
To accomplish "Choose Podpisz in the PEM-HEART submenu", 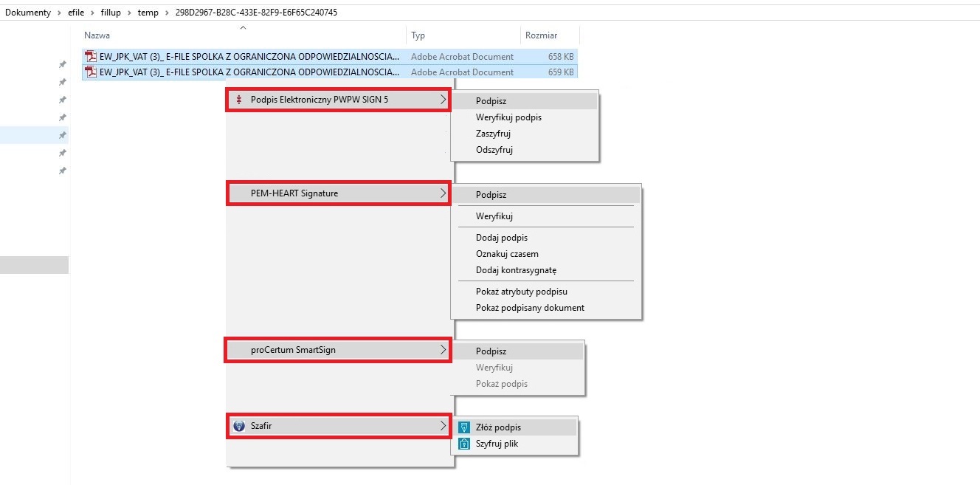I will [x=546, y=195].
